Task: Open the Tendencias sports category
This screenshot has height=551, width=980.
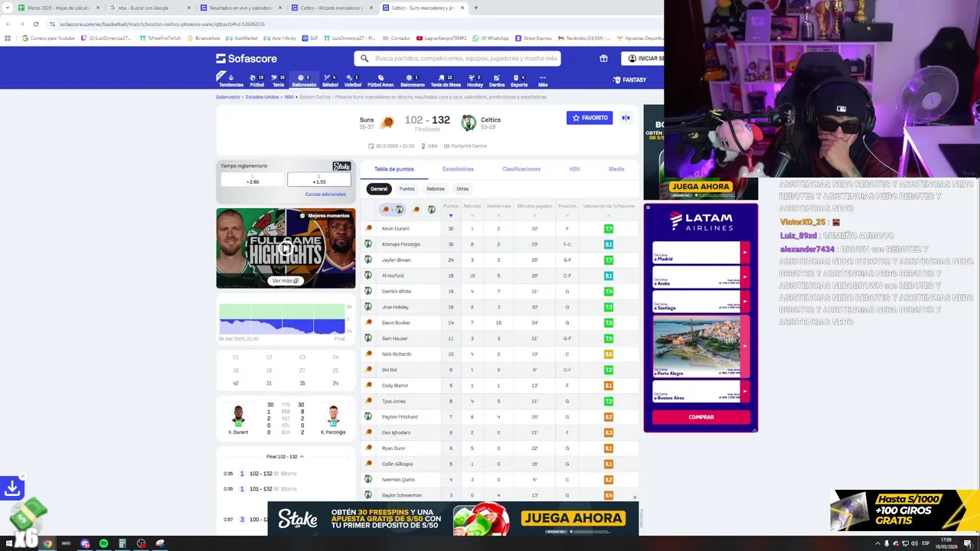Action: pyautogui.click(x=230, y=80)
